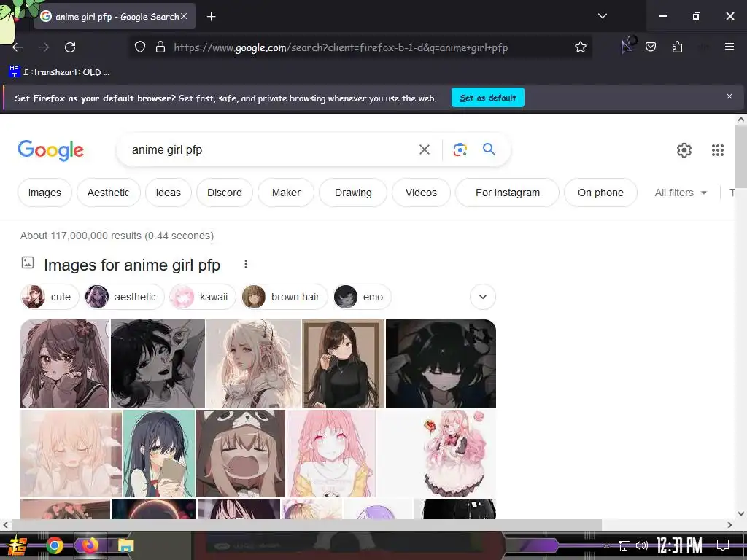Select the On phone filter chip
This screenshot has height=560, width=747.
600,192
